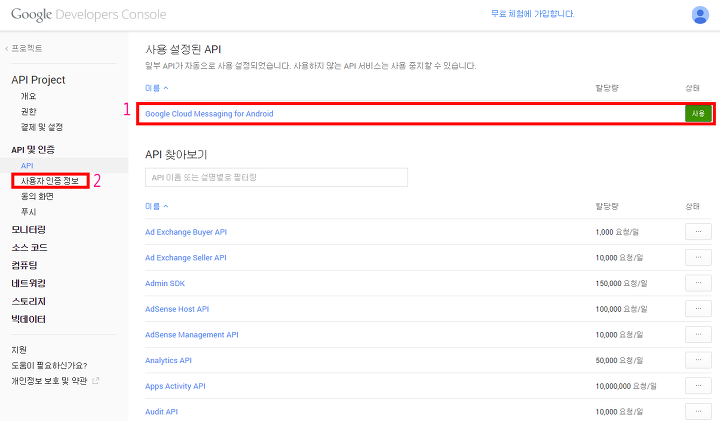This screenshot has height=421, width=720.
Task: Expand the 스토리지 section
Action: click(x=28, y=301)
